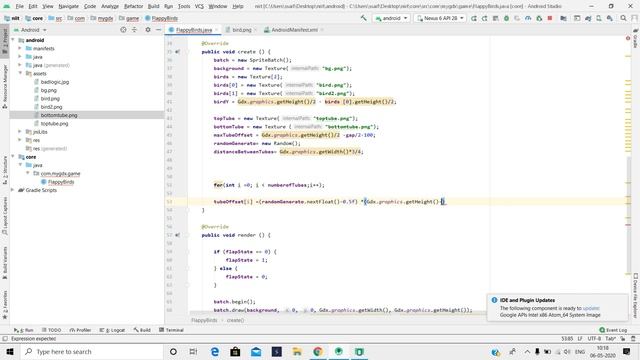Viewport: 640px width, 360px height.
Task: Select badlogic.jpg in assets
Action: (x=55, y=82)
